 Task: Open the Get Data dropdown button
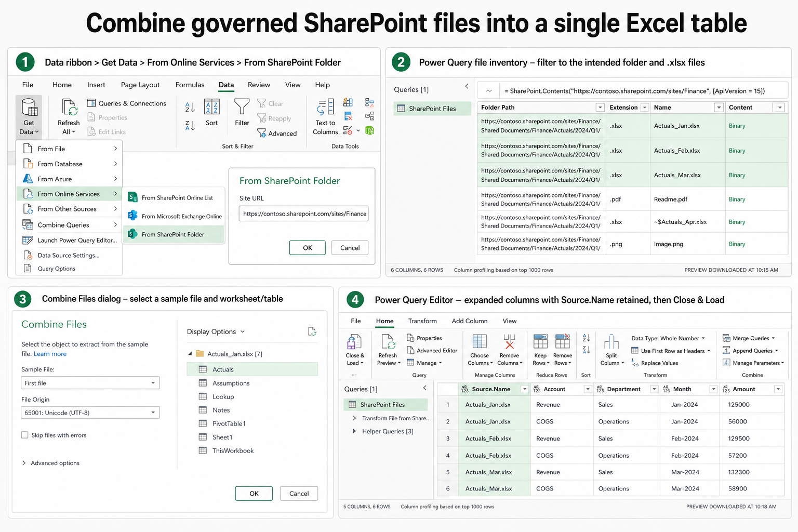point(29,116)
